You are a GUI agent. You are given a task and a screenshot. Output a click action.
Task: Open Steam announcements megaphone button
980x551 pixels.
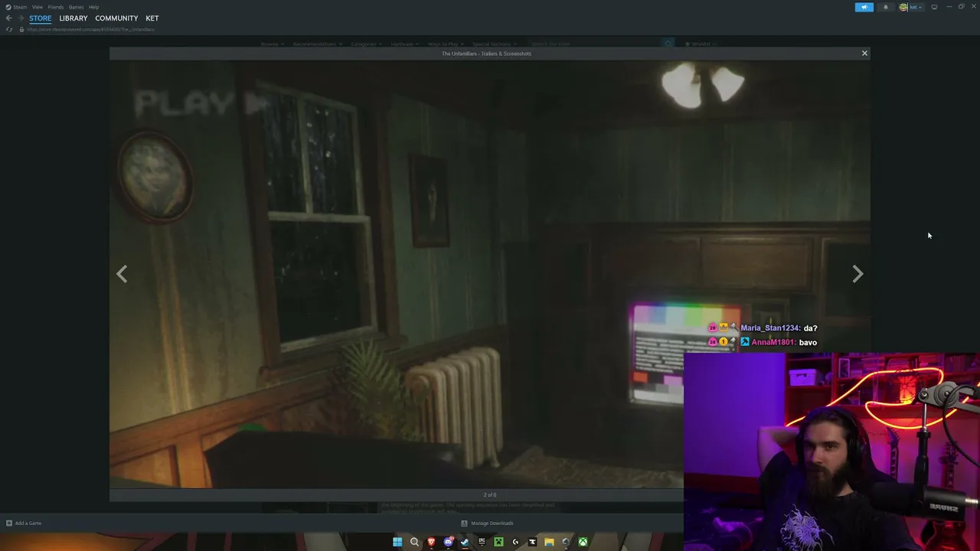pyautogui.click(x=864, y=7)
